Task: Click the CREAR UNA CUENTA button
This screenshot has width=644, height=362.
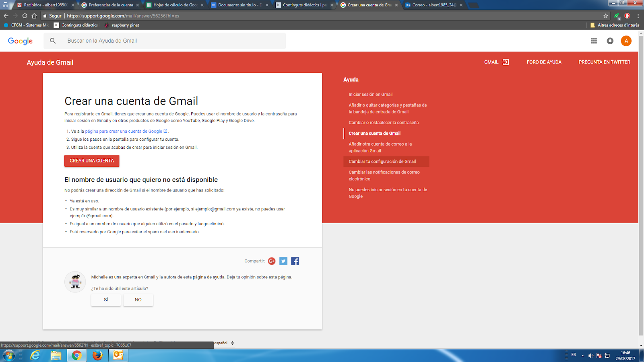Action: click(x=92, y=161)
